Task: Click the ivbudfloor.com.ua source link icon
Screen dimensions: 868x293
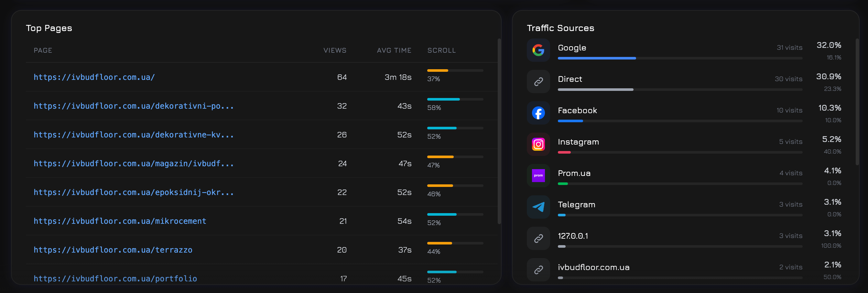Action: click(538, 270)
